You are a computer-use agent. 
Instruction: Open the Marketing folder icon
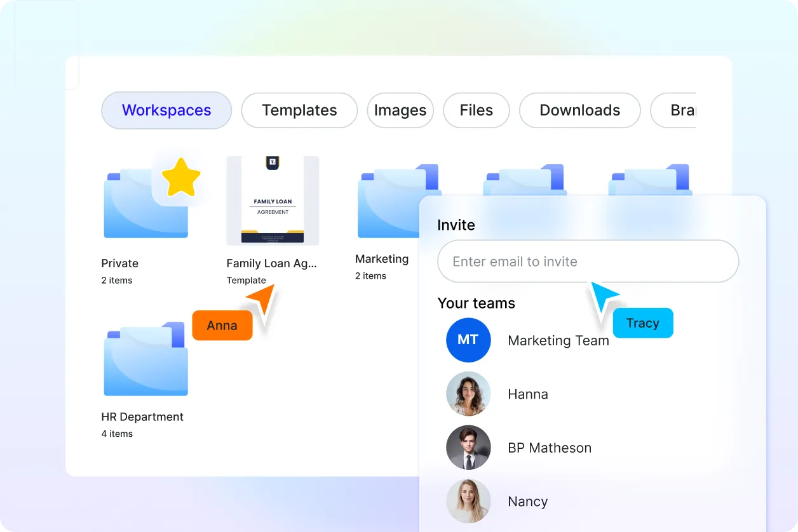point(388,203)
